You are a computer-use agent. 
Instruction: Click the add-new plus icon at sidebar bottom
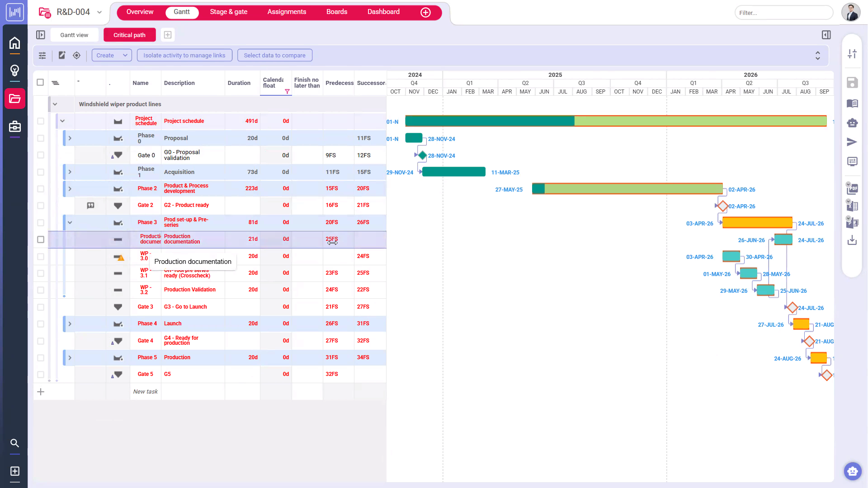pos(14,471)
